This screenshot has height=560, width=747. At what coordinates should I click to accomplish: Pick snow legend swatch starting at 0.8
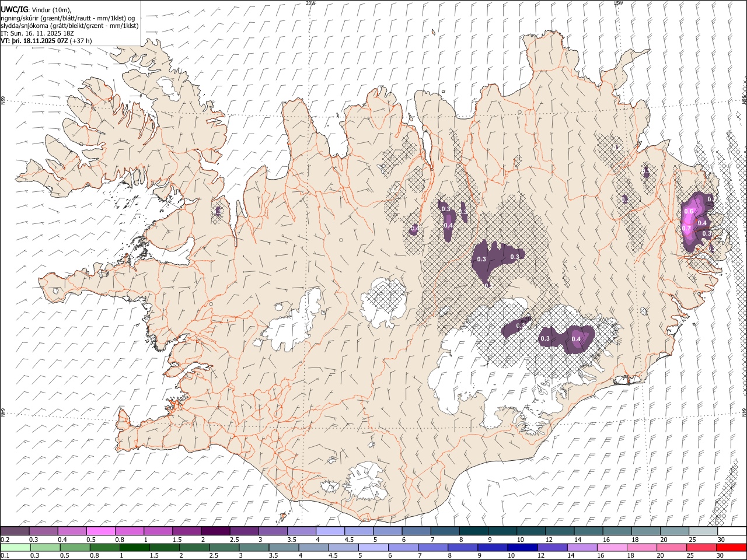point(130,531)
